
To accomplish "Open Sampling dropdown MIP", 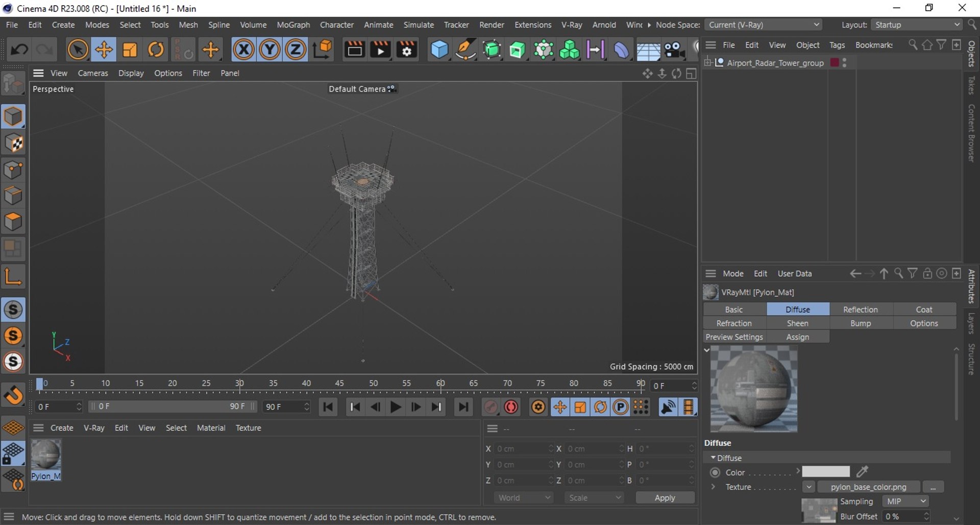I will coord(906,502).
